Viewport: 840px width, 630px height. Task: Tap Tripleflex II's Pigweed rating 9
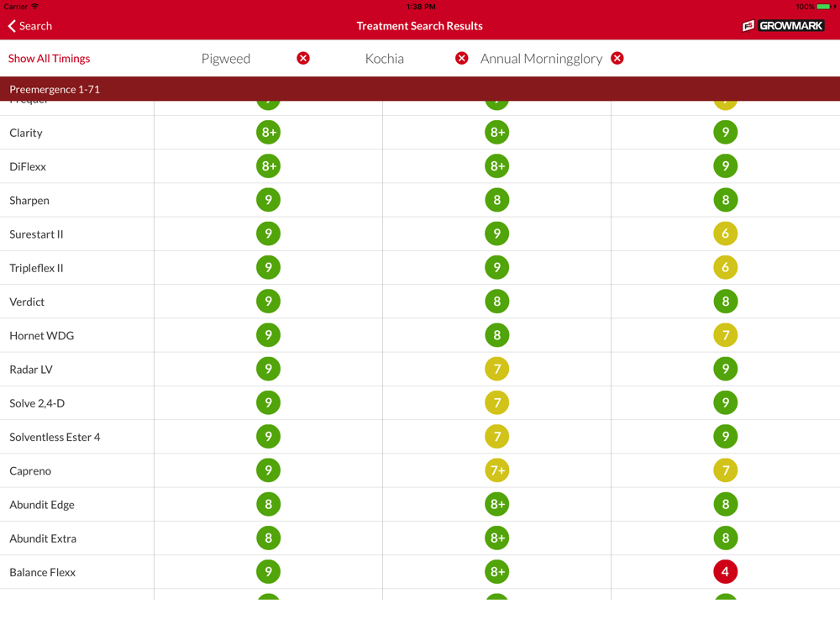[269, 267]
